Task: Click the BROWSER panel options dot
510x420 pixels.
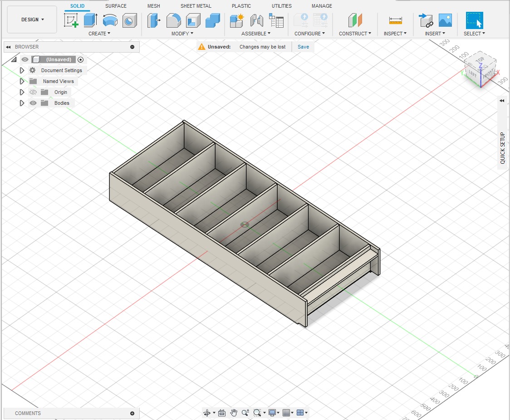Action: pos(132,47)
